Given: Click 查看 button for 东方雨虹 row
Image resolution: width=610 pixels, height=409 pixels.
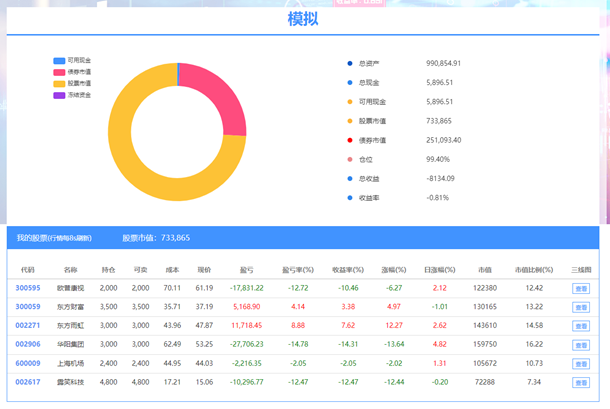Looking at the screenshot, I should tap(580, 325).
